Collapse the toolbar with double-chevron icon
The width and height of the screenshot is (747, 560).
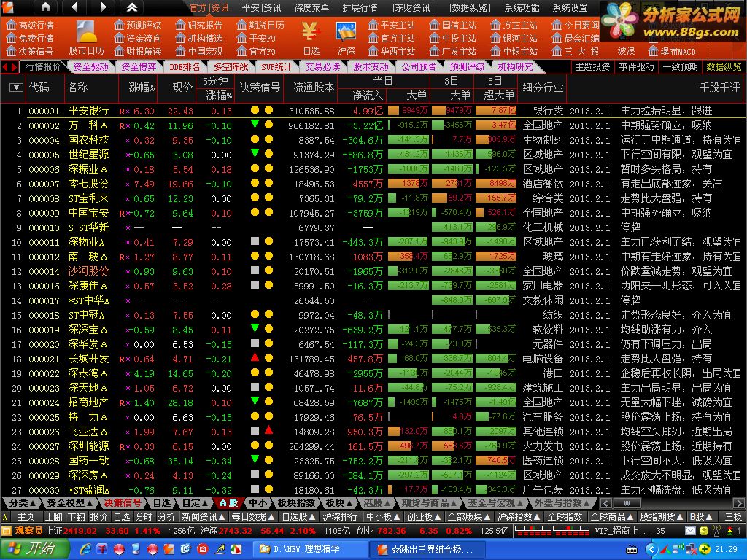coord(132,7)
